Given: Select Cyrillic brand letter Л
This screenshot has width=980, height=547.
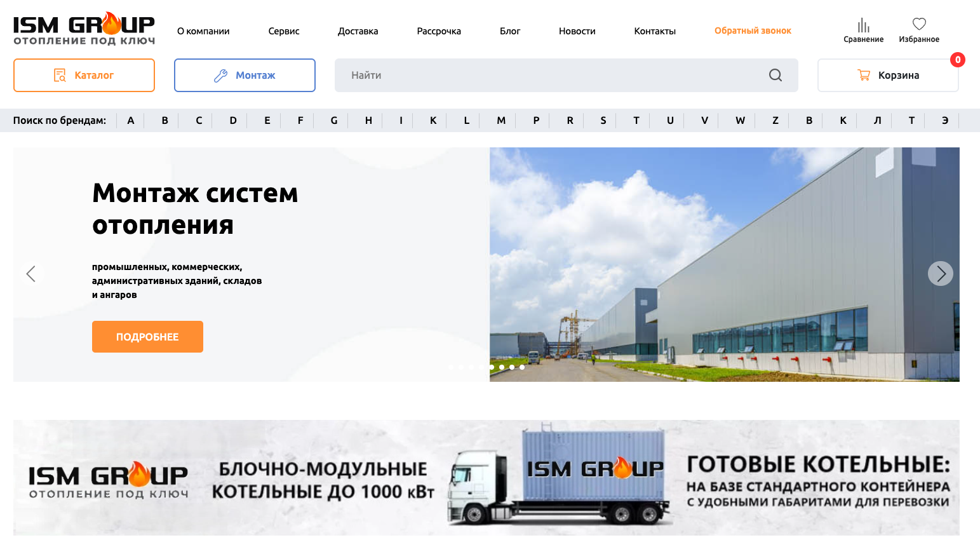Looking at the screenshot, I should (x=877, y=120).
